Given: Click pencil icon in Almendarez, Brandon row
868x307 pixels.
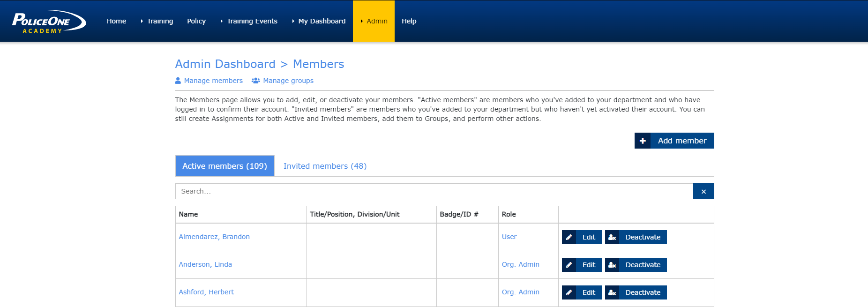Looking at the screenshot, I should [569, 237].
